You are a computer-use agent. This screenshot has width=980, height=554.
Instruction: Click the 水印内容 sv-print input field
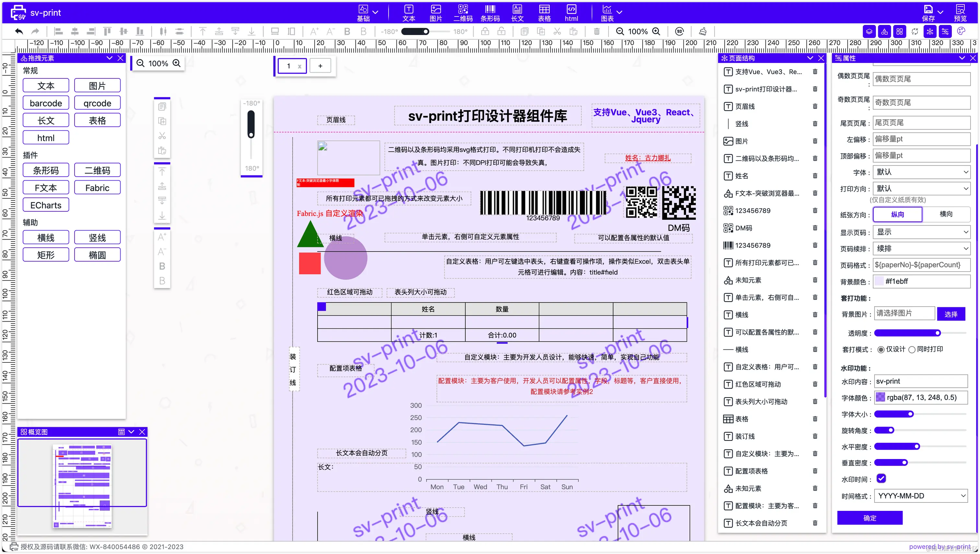coord(921,381)
